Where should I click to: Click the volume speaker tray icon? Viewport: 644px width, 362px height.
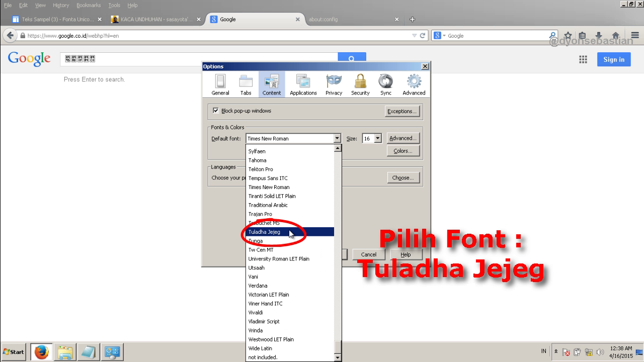599,352
